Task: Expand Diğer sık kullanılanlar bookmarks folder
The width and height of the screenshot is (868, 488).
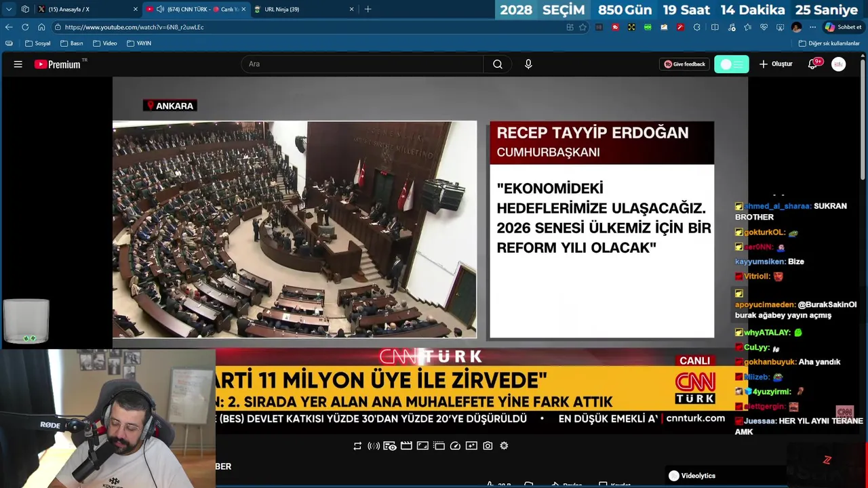Action: [829, 43]
